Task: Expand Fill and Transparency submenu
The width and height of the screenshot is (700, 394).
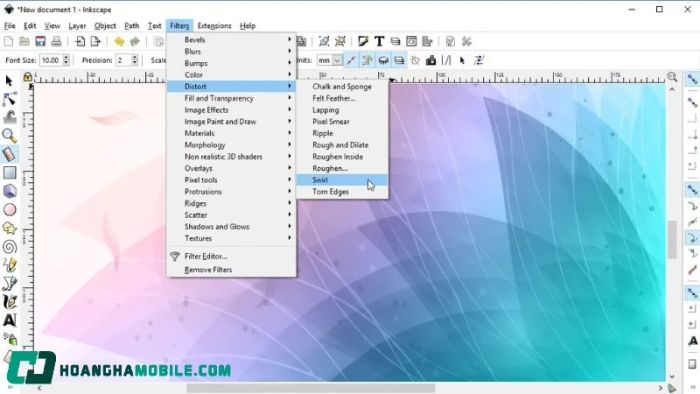Action: click(x=231, y=98)
